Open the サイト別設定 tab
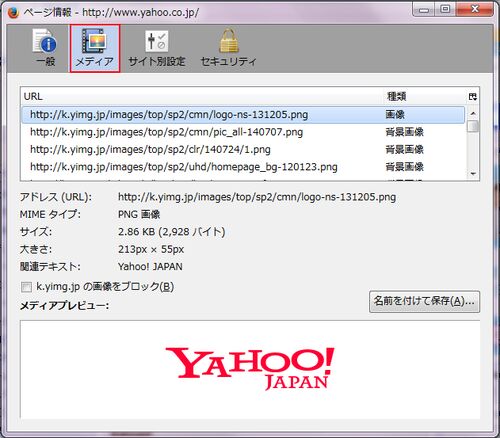The image size is (500, 438). tap(157, 48)
